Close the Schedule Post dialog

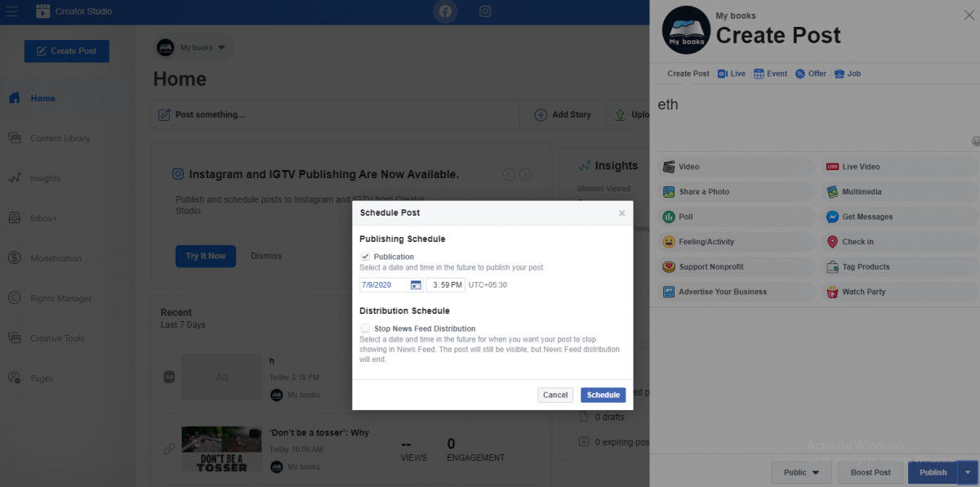[621, 212]
